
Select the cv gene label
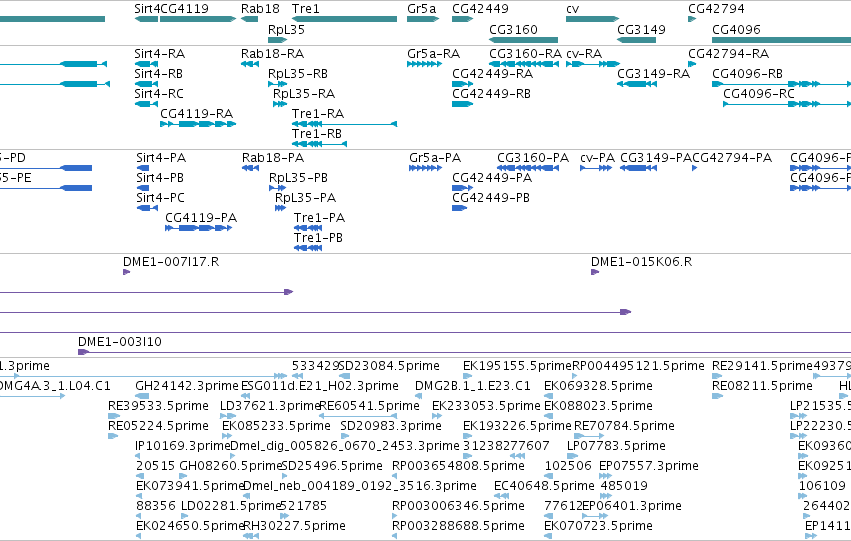[573, 9]
